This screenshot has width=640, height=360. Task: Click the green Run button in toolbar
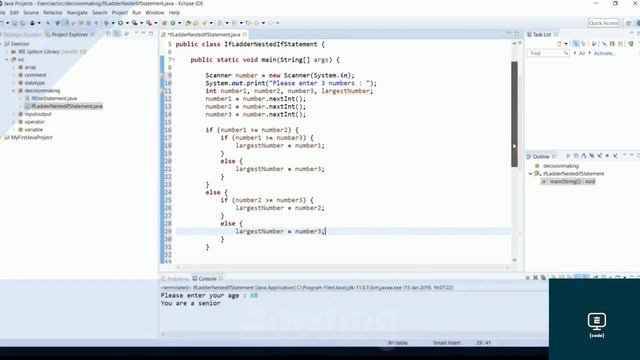click(x=121, y=23)
